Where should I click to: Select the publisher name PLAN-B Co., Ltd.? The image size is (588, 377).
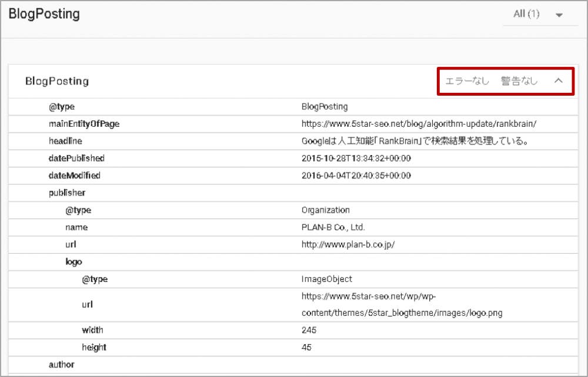click(337, 227)
